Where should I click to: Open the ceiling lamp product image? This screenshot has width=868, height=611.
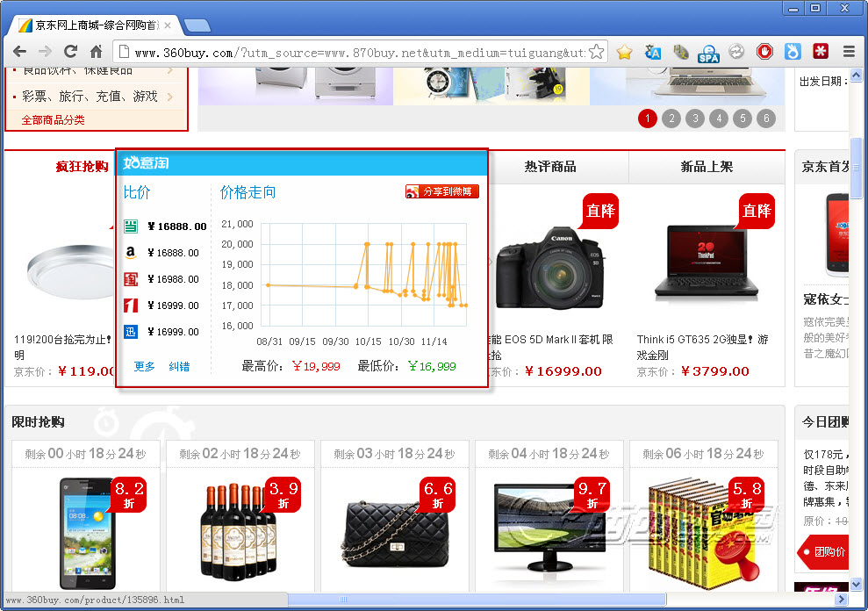[72, 271]
